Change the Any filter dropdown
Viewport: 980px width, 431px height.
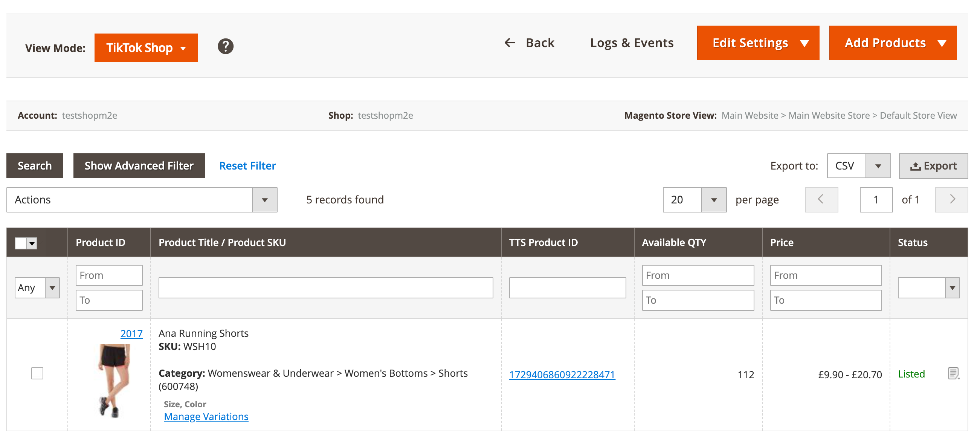[x=37, y=287]
